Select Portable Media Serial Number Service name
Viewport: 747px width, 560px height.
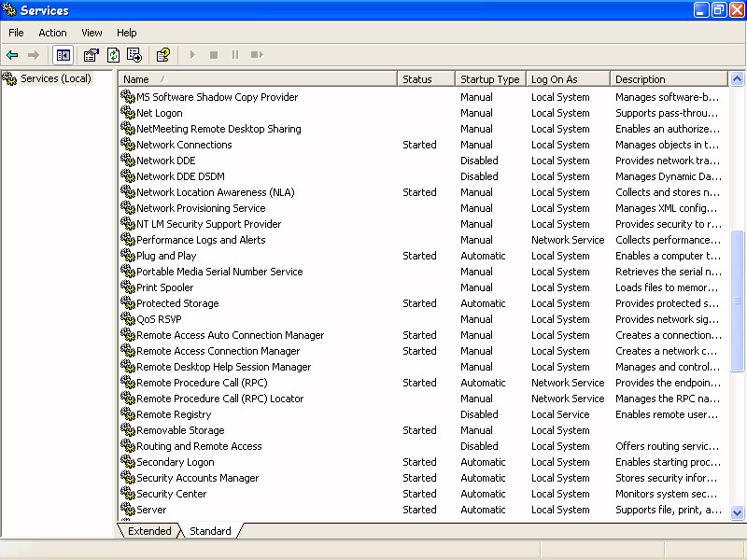tap(219, 272)
